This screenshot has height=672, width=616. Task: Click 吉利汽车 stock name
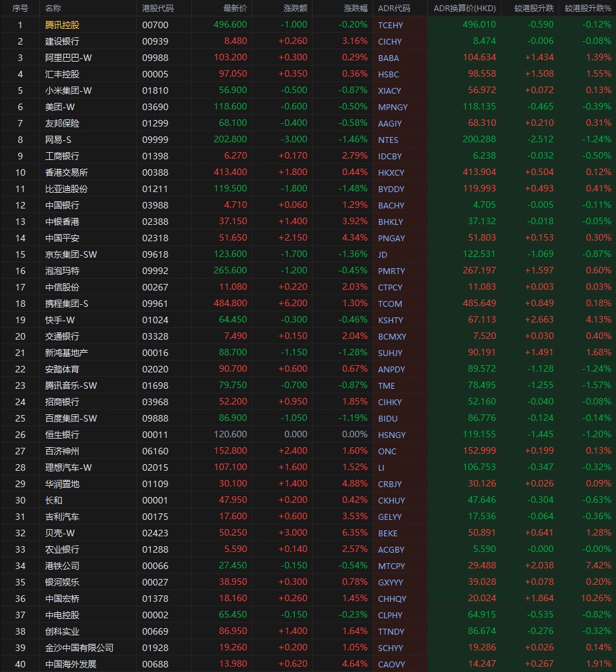pos(62,517)
